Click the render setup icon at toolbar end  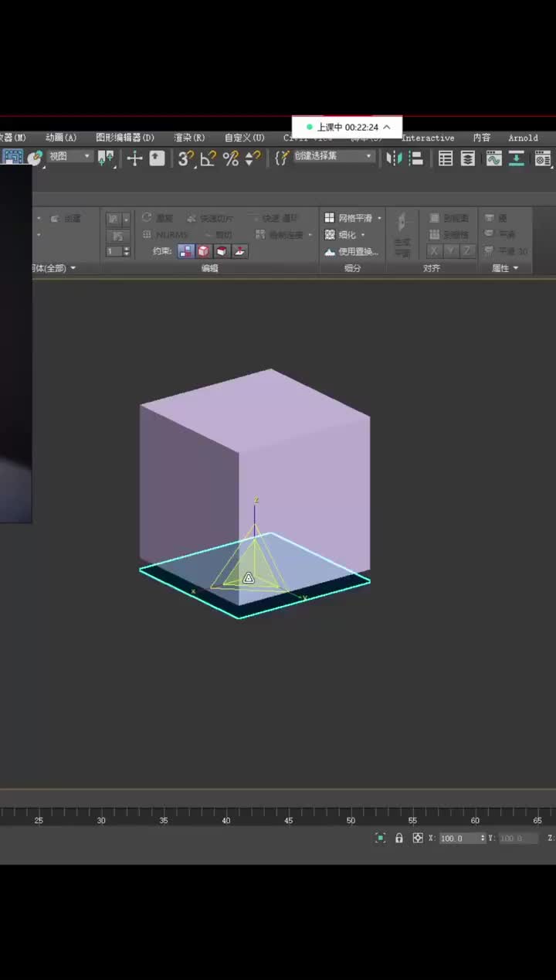pos(544,158)
